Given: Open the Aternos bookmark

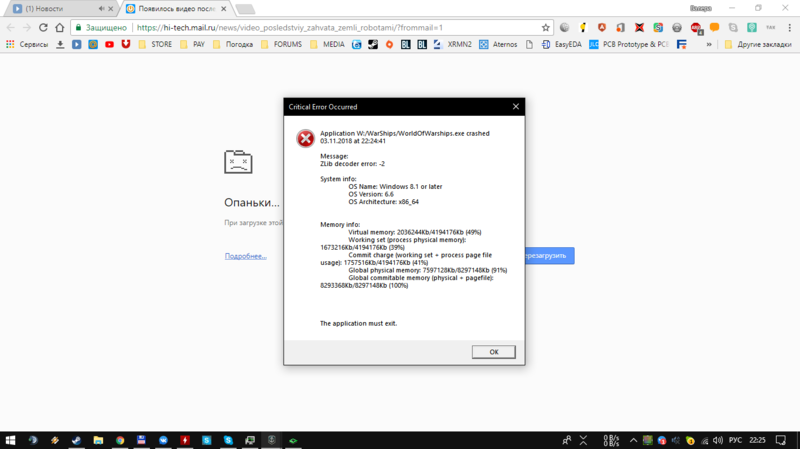Looking at the screenshot, I should pos(498,44).
